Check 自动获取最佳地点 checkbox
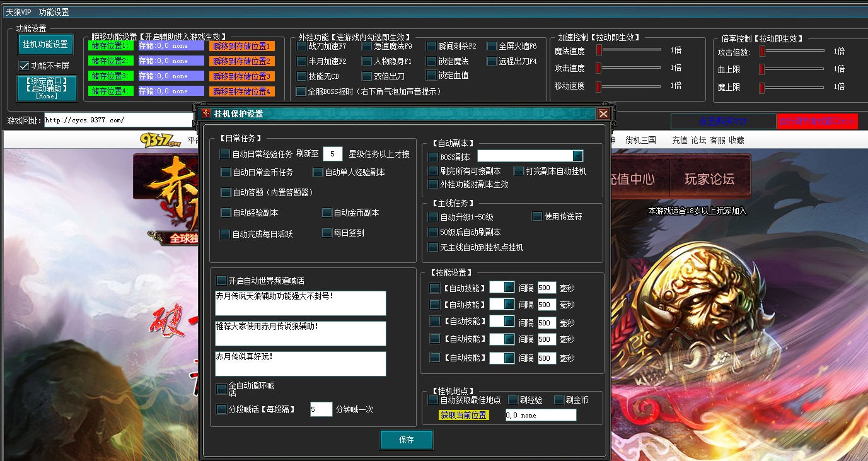The image size is (868, 461). coord(433,400)
